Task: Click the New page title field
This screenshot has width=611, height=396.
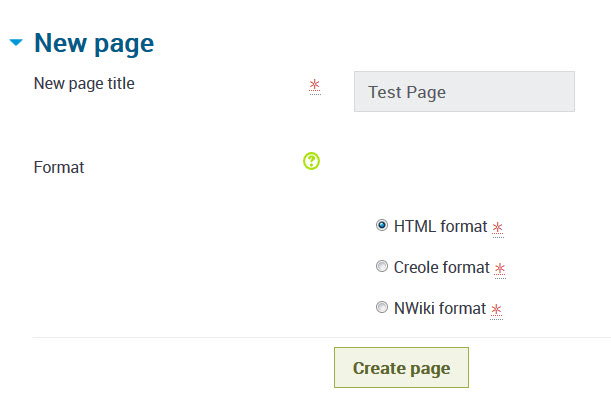Action: pyautogui.click(x=464, y=92)
